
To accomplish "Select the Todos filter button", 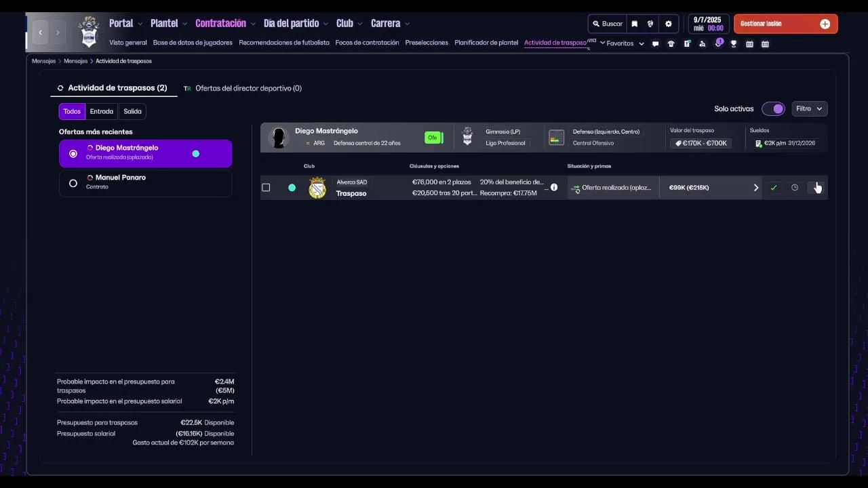I will 72,111.
